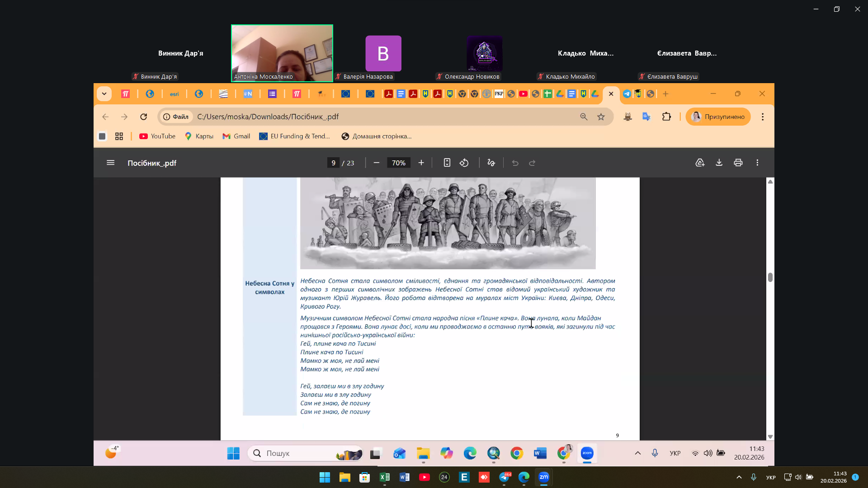The height and width of the screenshot is (488, 868).
Task: Expand the browser tab search dropdown
Action: coord(104,94)
